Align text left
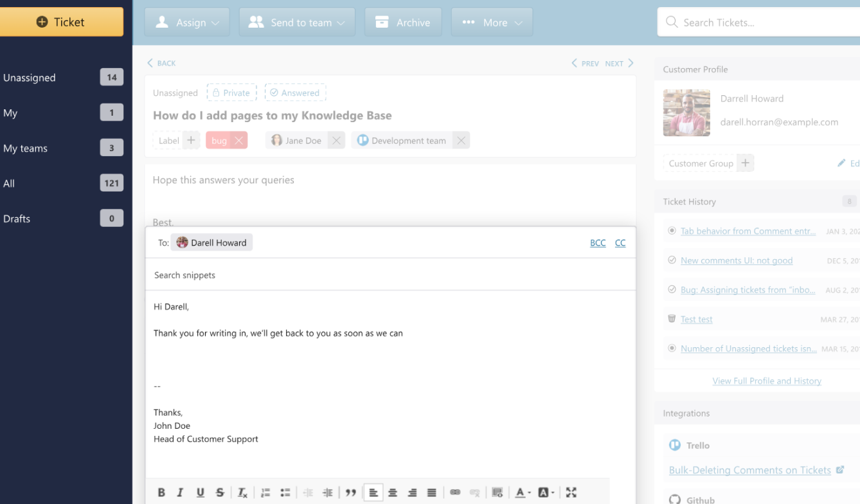Screen dimensions: 860x504 373,492
